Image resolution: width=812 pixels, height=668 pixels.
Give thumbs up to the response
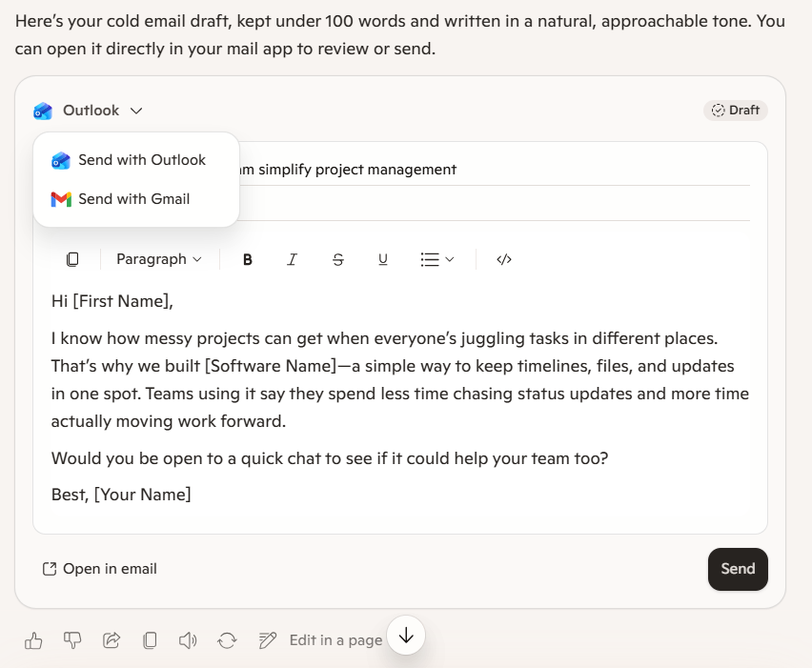(33, 640)
